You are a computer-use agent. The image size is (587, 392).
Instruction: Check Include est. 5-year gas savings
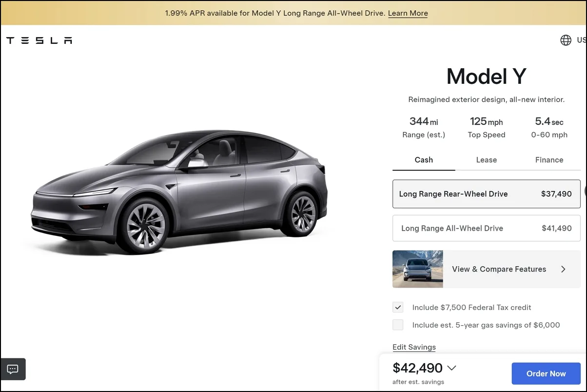(398, 325)
